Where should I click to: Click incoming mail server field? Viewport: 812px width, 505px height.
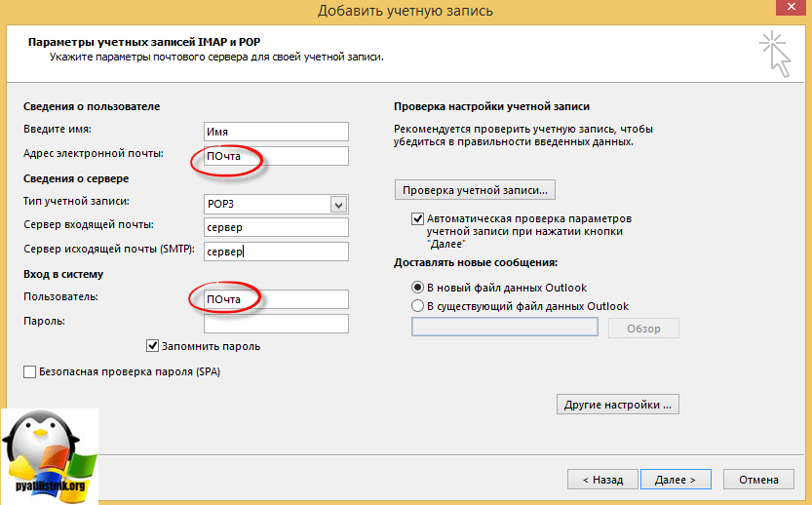pos(275,227)
